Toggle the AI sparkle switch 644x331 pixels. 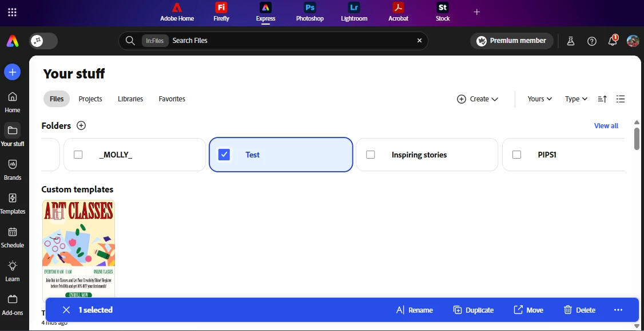[x=43, y=41]
